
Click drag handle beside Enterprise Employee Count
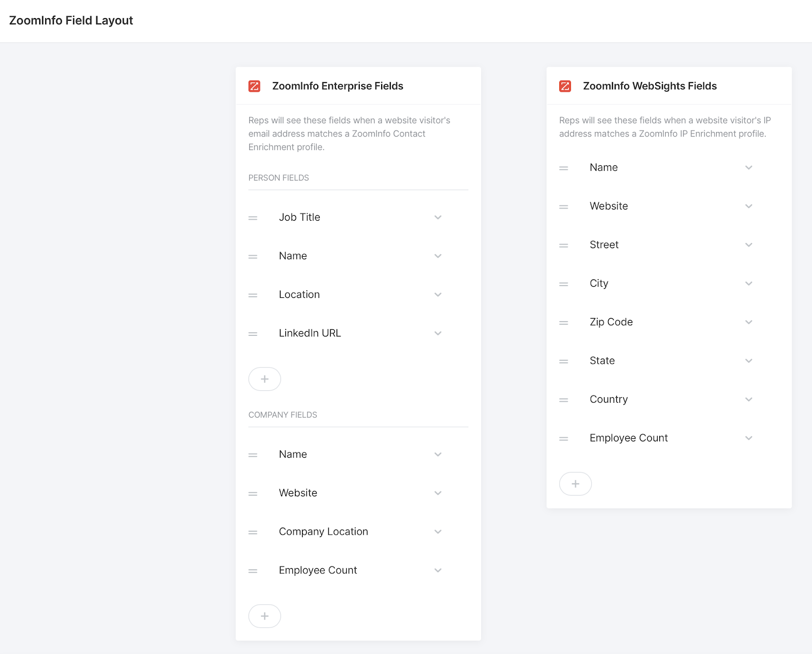coord(253,571)
